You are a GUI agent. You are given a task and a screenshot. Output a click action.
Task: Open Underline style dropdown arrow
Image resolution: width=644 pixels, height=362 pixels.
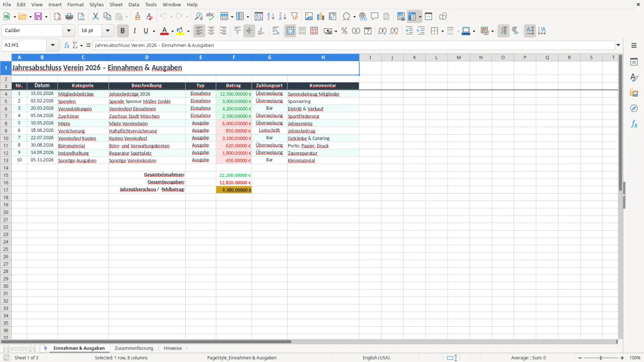tap(153, 31)
